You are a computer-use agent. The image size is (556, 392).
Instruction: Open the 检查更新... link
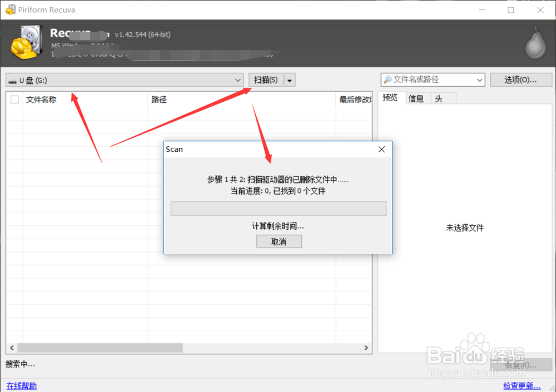pyautogui.click(x=522, y=386)
